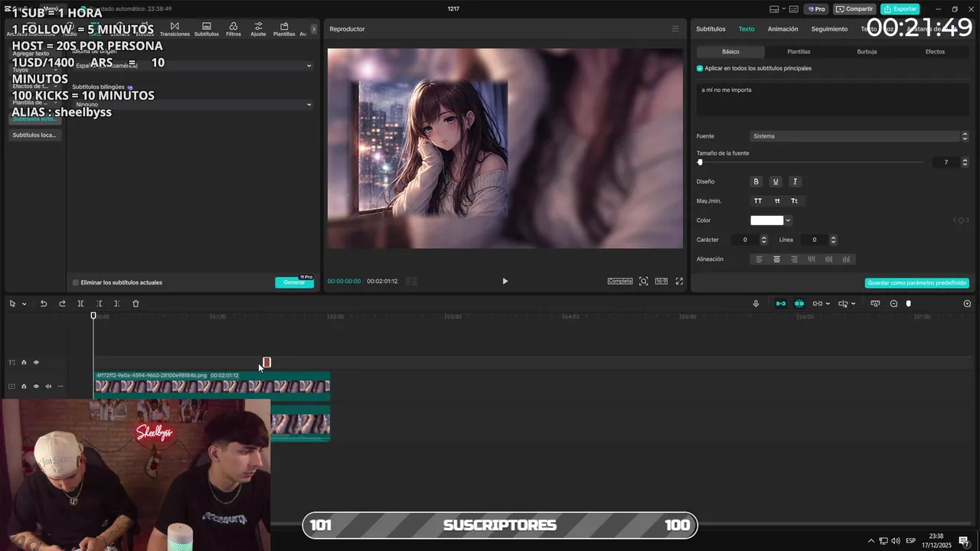Expand more media tabs arrow
Screen dimensions: 980x551
coord(313,29)
